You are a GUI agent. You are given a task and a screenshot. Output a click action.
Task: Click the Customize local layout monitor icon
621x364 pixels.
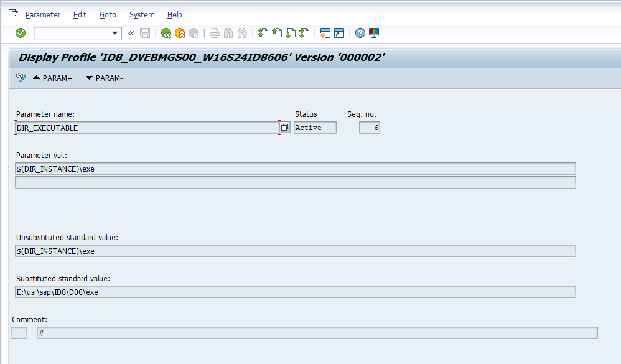coord(374,33)
